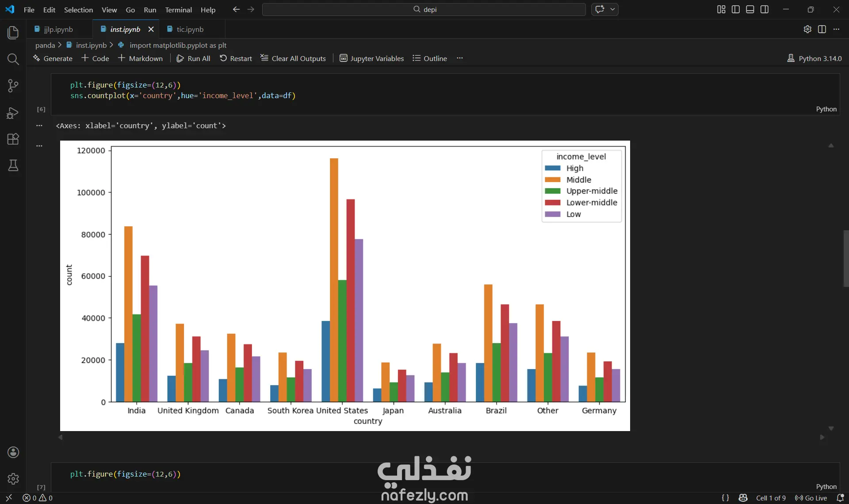Viewport: 849px width, 504px height.
Task: Toggle the bottom Panel layout button
Action: point(750,9)
